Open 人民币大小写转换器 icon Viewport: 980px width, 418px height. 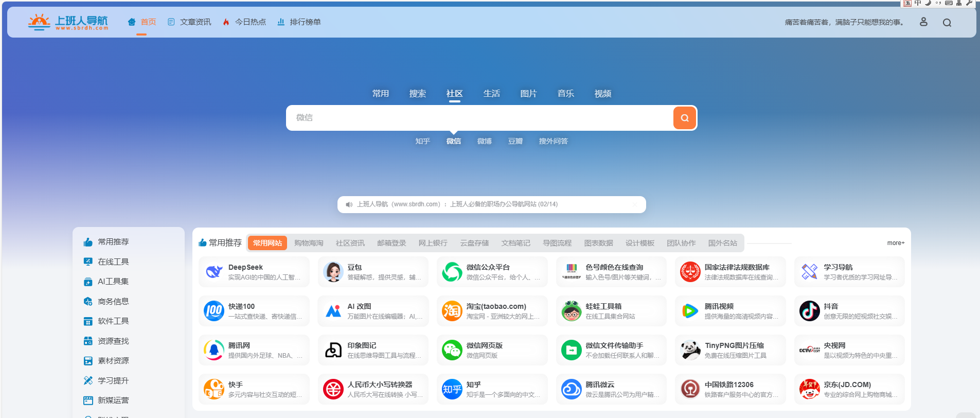click(333, 389)
